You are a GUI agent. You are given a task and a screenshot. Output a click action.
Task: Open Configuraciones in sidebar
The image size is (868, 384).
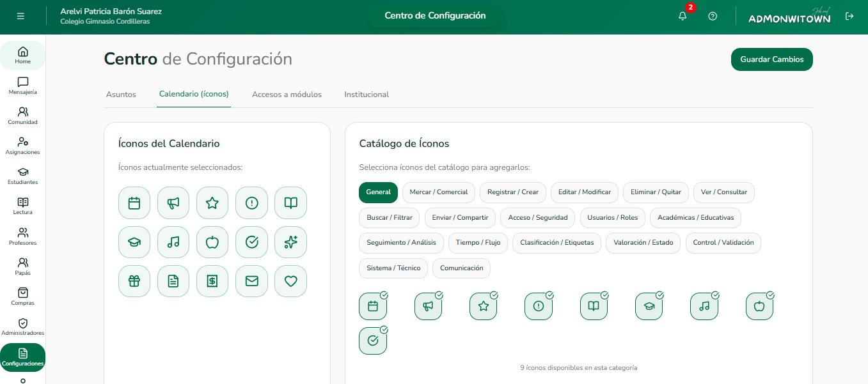pos(23,357)
